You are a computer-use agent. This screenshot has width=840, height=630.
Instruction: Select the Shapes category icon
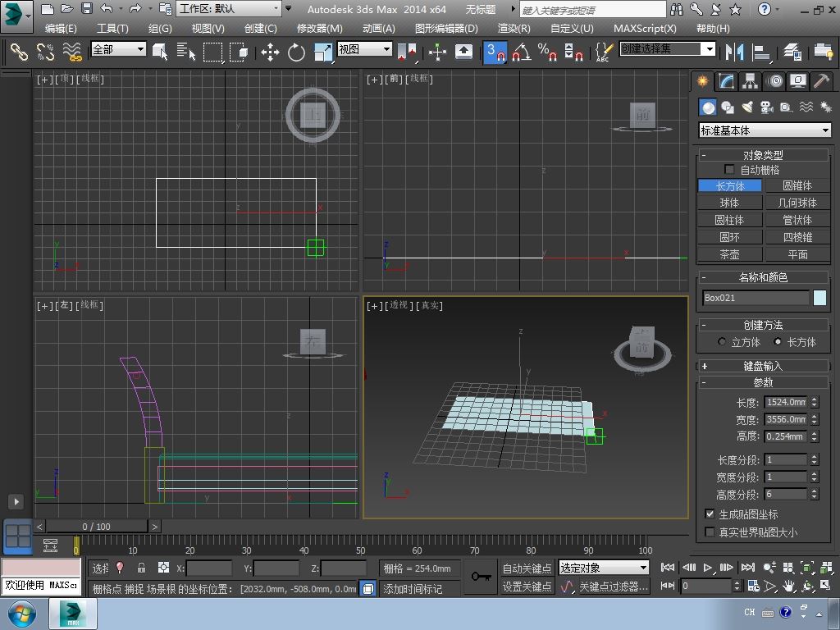pos(728,107)
